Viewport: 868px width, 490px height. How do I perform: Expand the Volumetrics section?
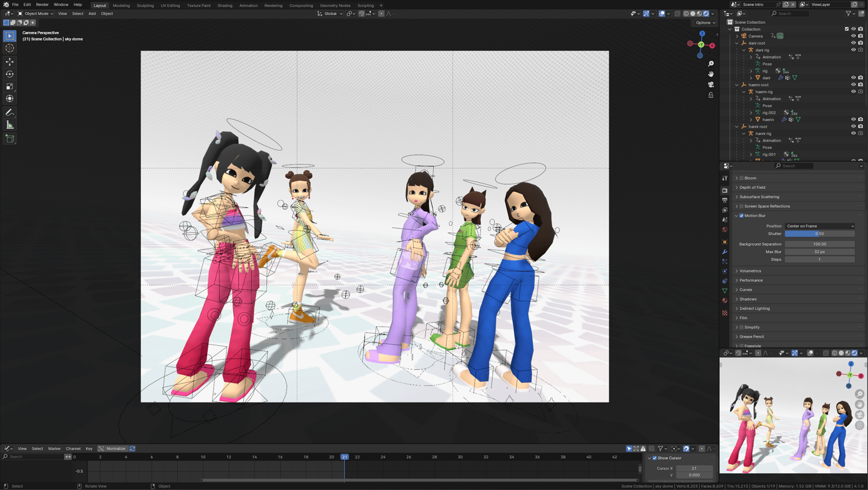(x=750, y=271)
